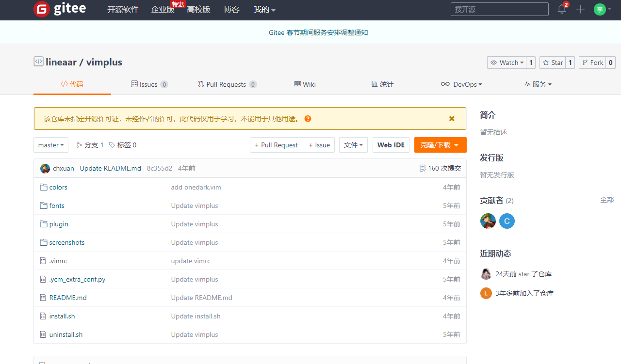Image resolution: width=621 pixels, height=364 pixels.
Task: Open the colors folder icon
Action: point(44,187)
